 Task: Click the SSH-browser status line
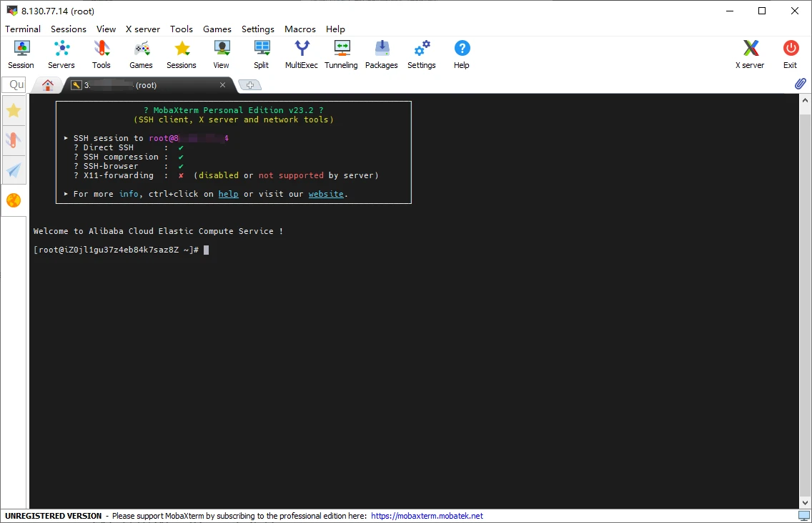click(129, 167)
